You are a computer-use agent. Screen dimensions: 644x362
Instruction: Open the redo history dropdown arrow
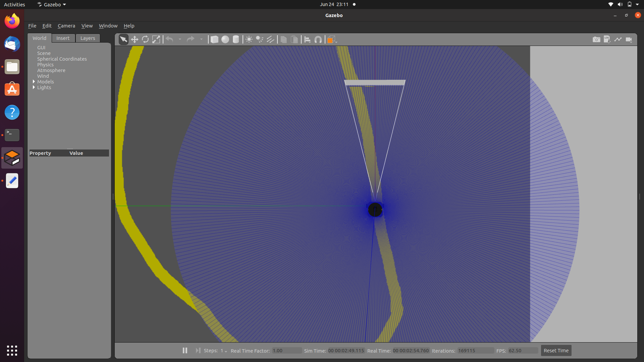(x=201, y=40)
